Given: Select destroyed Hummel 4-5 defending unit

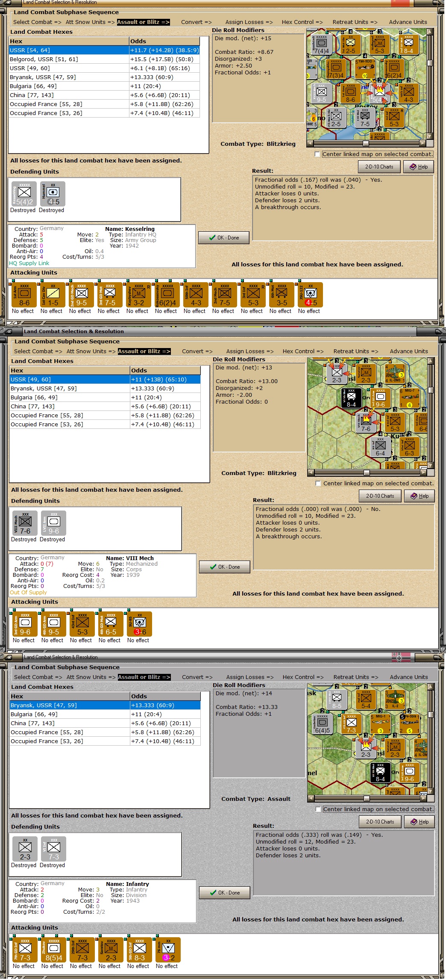Looking at the screenshot, I should [x=53, y=194].
